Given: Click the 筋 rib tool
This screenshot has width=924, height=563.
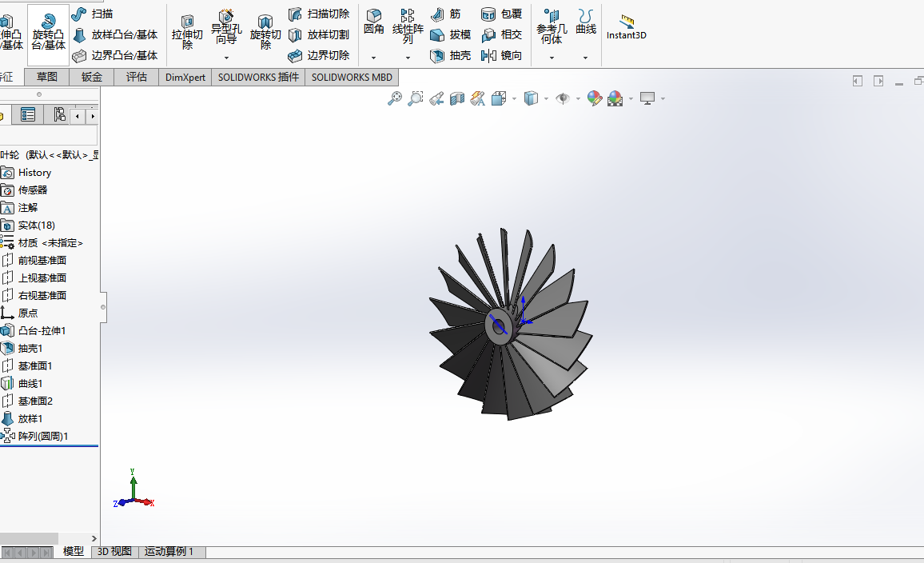Looking at the screenshot, I should (x=446, y=14).
